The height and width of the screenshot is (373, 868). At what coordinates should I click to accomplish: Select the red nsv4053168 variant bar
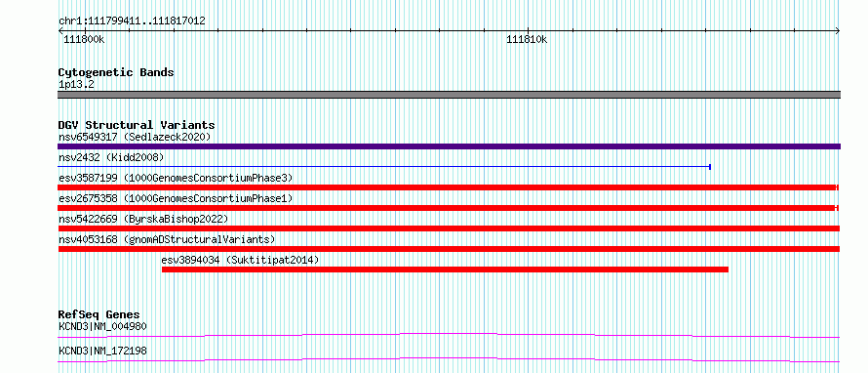coord(449,249)
